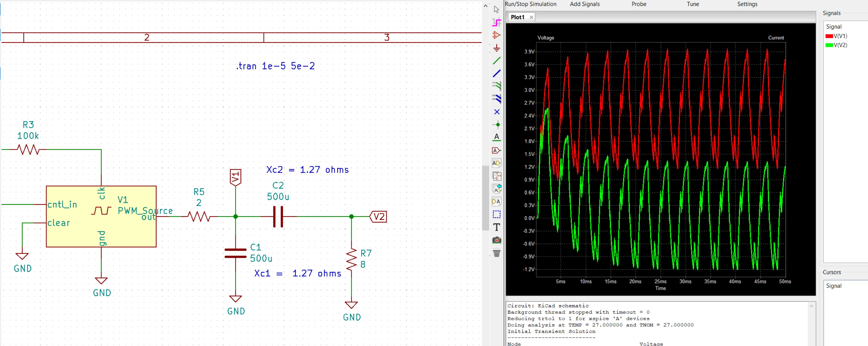Image resolution: width=868 pixels, height=346 pixels.
Task: Select the no-connect flag tool
Action: point(496,112)
